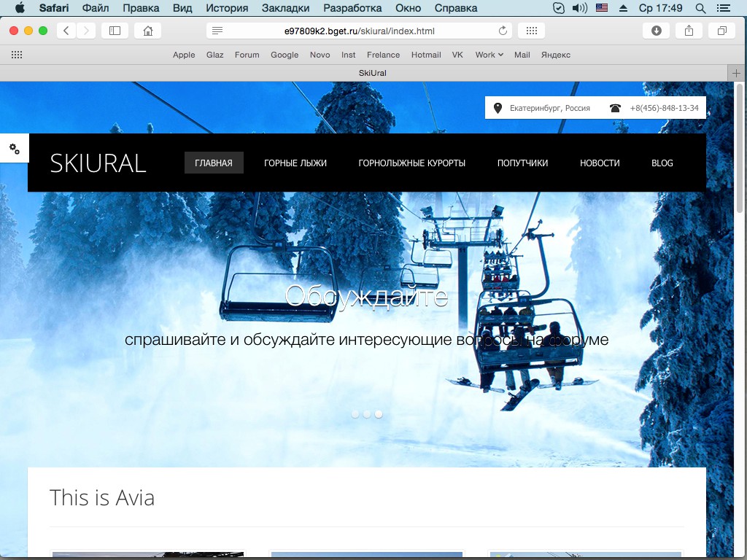
Task: Open the Справка menu
Action: coord(456,8)
